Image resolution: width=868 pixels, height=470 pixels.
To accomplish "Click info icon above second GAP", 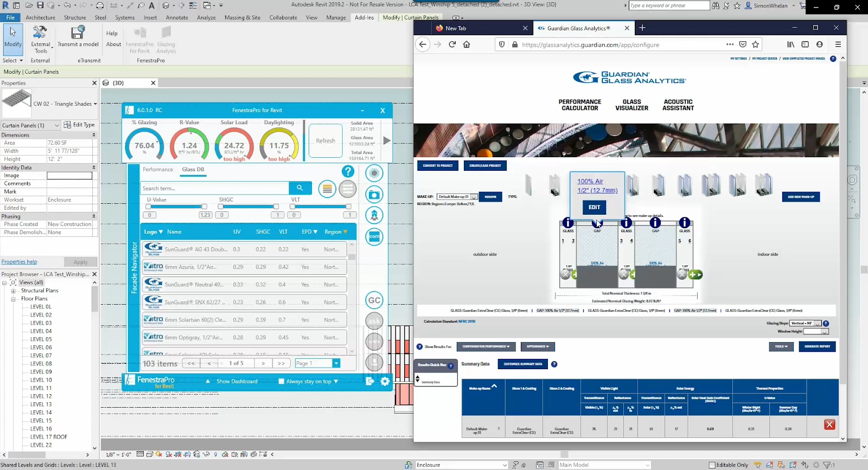I will point(655,222).
